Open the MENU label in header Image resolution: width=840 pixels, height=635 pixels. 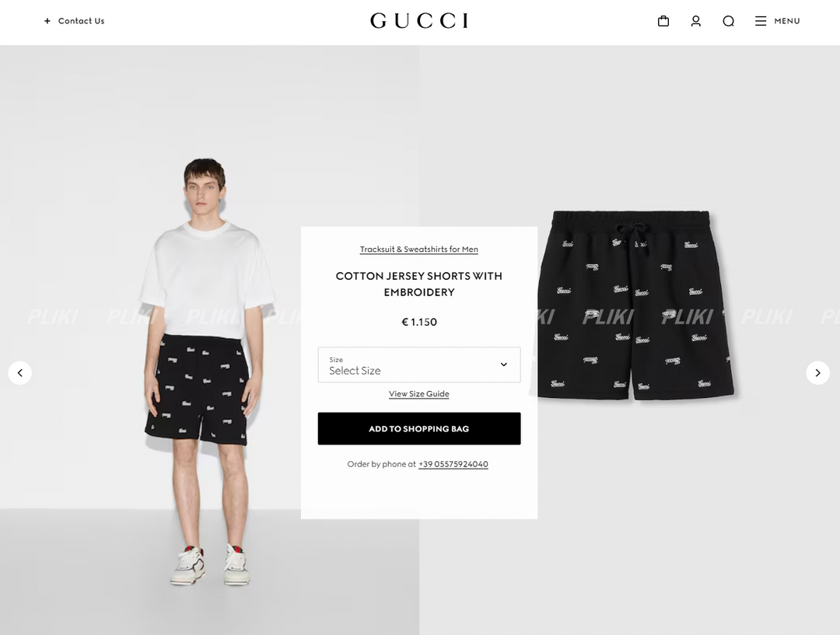tap(787, 21)
